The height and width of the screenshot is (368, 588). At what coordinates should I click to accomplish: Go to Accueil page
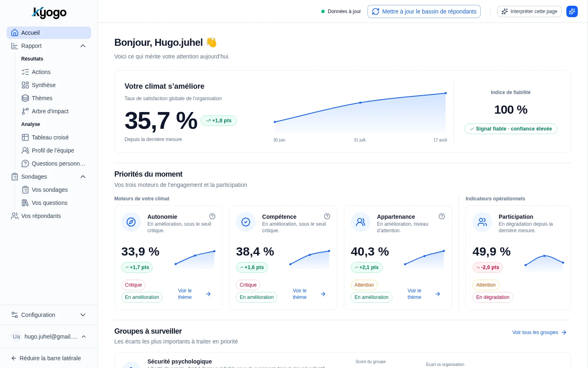(x=49, y=33)
